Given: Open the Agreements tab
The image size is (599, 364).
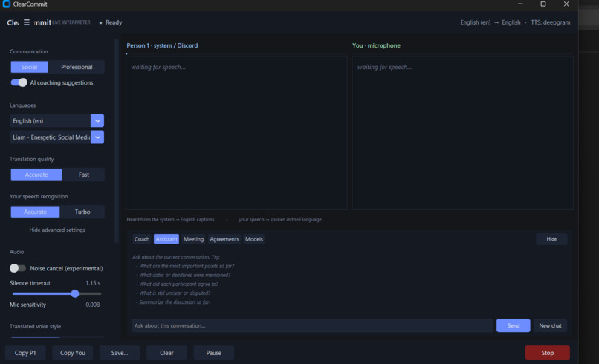Looking at the screenshot, I should (224, 239).
